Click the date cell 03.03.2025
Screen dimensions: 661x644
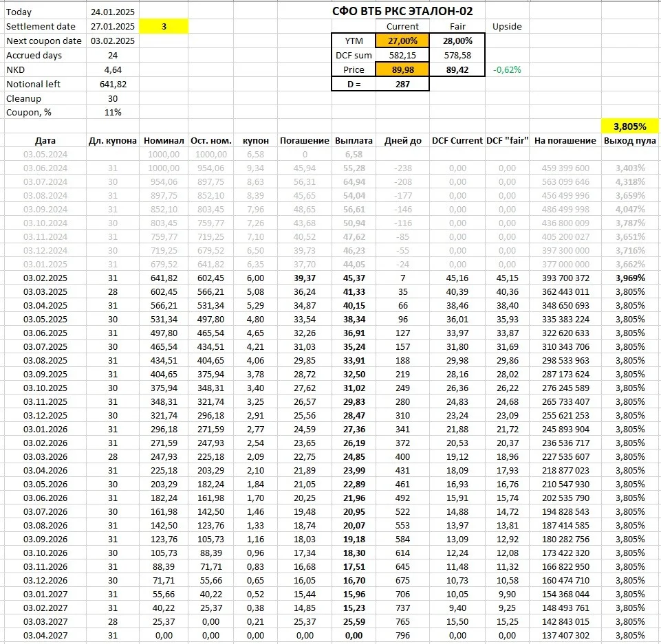(45, 292)
